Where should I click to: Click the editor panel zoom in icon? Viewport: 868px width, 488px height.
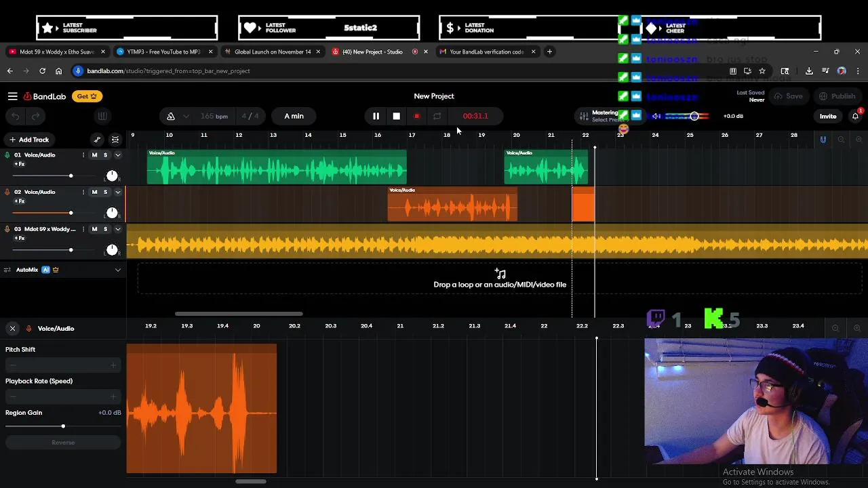pos(856,328)
